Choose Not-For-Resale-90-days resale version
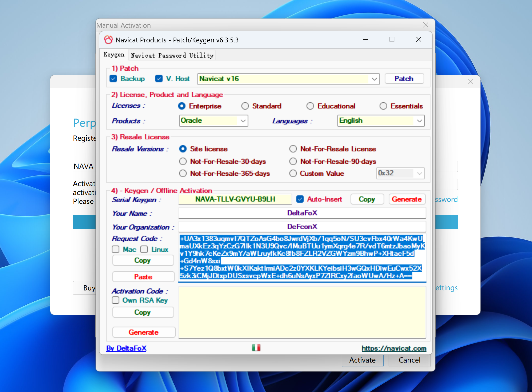Image resolution: width=532 pixels, height=392 pixels. pyautogui.click(x=293, y=161)
